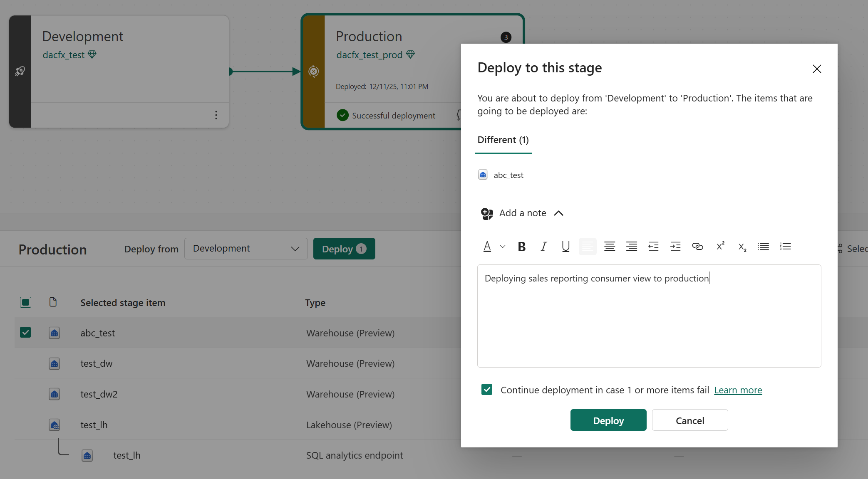Click the SQL analytics endpoint type cell

(x=355, y=456)
